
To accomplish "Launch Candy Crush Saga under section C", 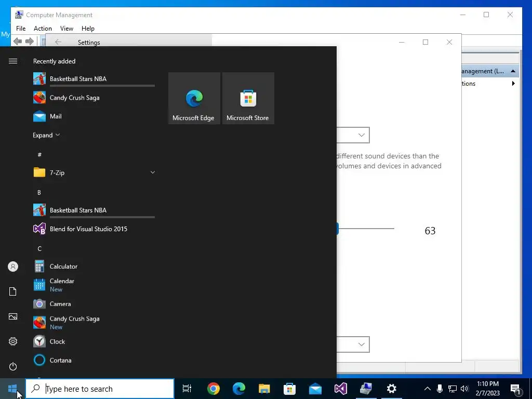I will 94,323.
